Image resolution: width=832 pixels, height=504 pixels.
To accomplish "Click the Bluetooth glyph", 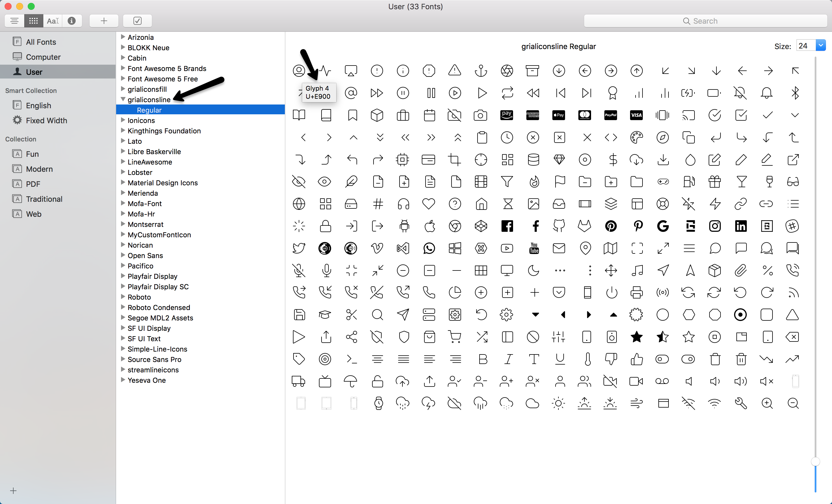I will coord(795,93).
